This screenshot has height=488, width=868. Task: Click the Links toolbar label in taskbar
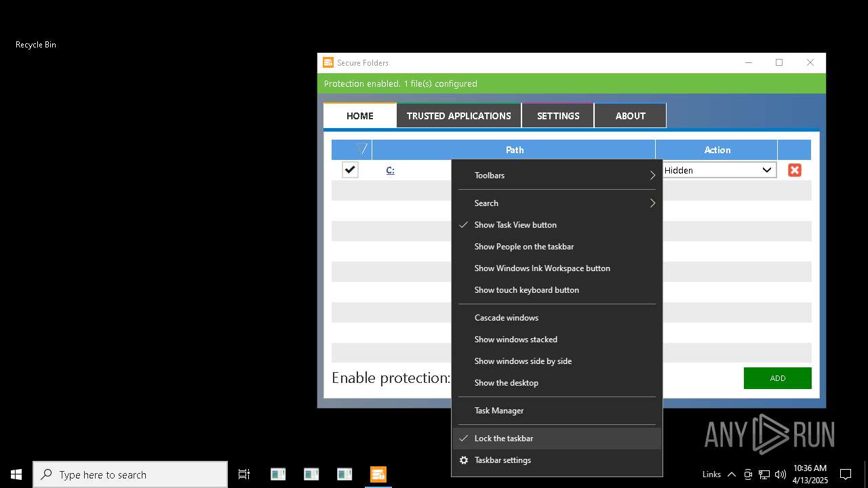click(711, 474)
